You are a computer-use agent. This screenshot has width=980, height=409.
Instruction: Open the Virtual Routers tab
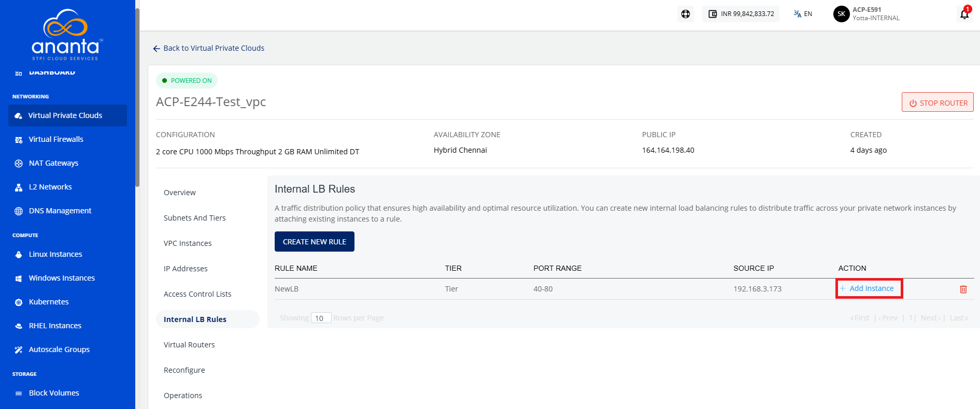[189, 345]
